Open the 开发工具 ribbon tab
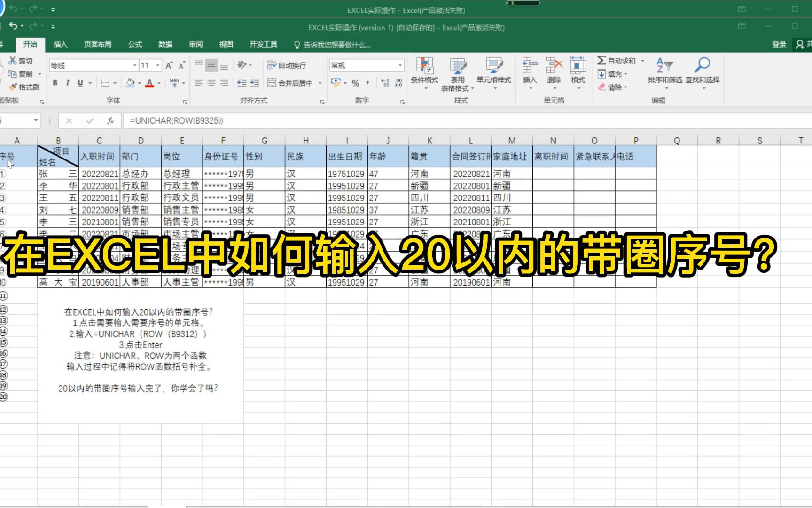 [x=264, y=44]
